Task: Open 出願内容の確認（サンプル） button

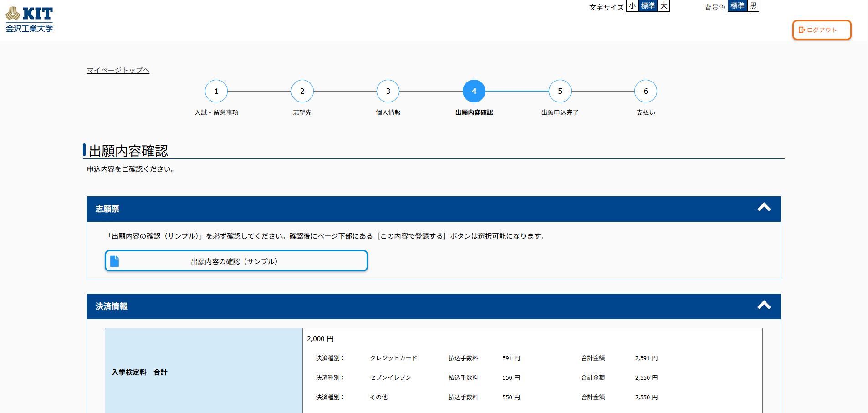Action: pyautogui.click(x=236, y=261)
